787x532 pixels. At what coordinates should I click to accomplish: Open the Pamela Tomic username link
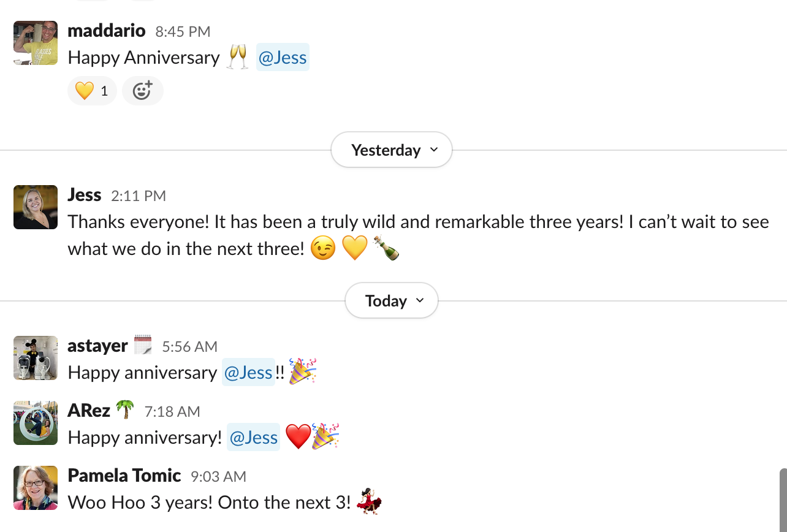124,476
